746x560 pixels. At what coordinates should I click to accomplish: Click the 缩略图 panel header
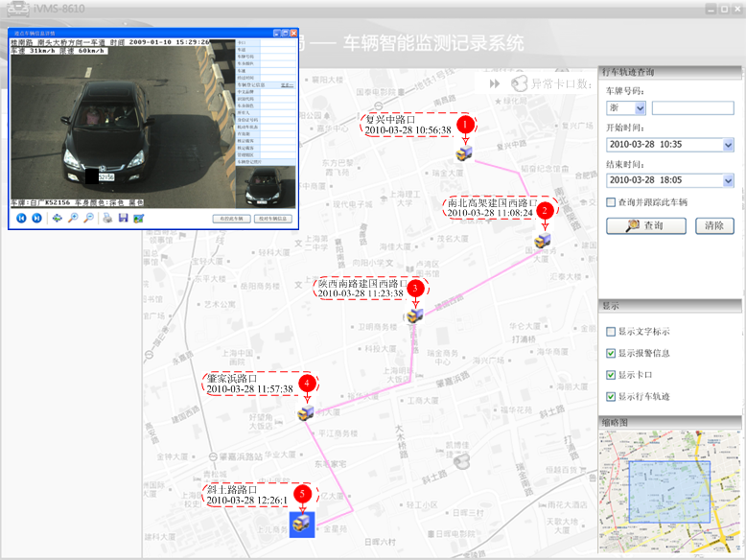(670, 423)
